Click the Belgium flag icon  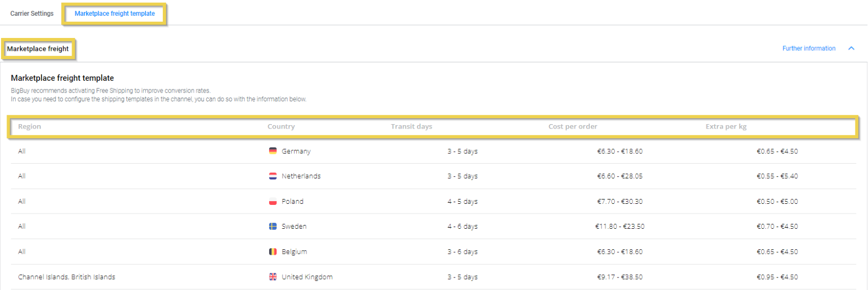point(273,252)
